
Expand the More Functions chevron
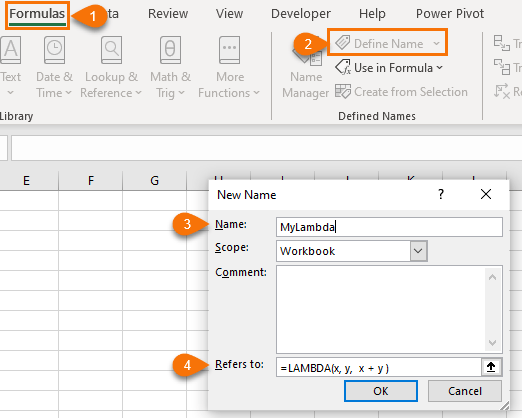(x=256, y=93)
